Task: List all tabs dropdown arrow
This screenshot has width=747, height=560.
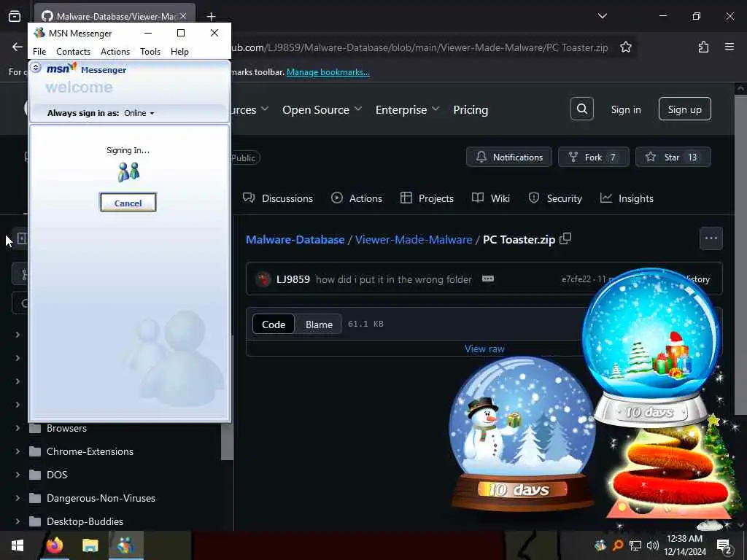Action: pyautogui.click(x=602, y=16)
